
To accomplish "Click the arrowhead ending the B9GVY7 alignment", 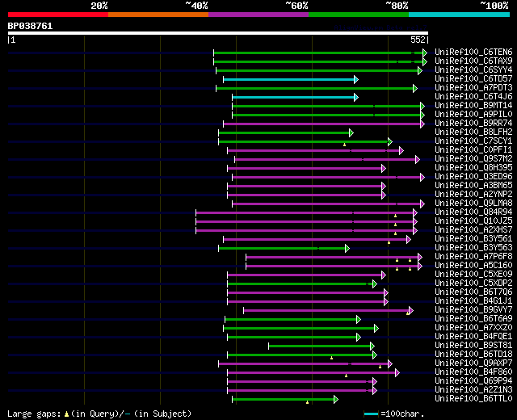I will [411, 310].
